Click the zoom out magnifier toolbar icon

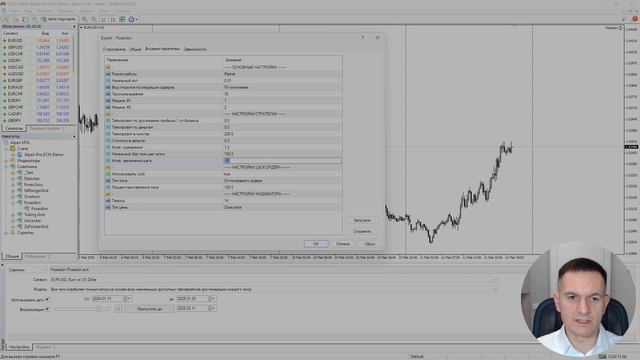[94, 19]
